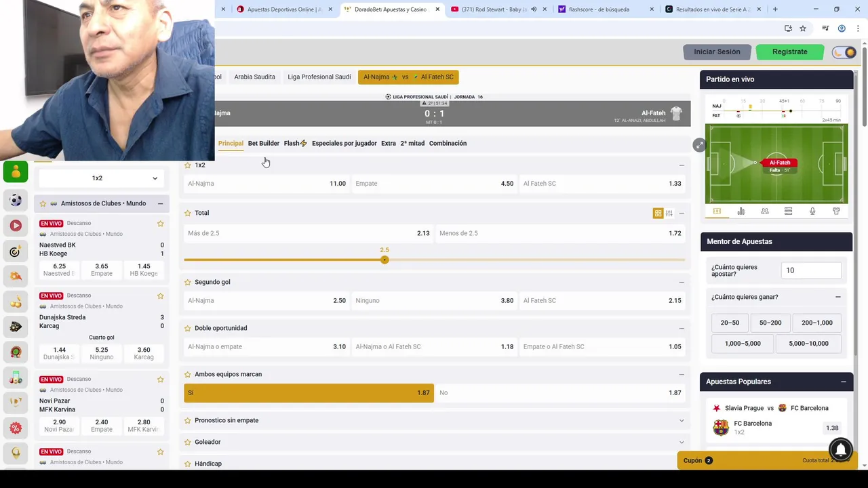Favorite the Naestved BK vs HB Koege match
The height and width of the screenshot is (488, 868).
161,224
